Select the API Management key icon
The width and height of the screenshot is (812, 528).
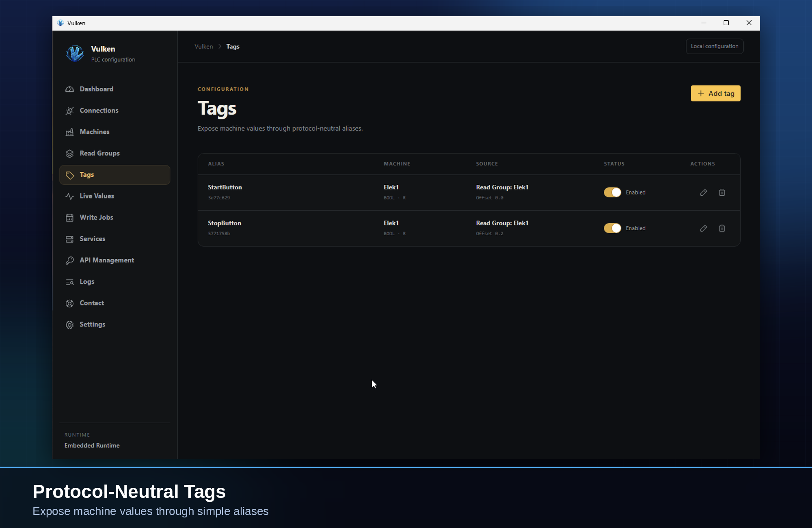pyautogui.click(x=69, y=260)
